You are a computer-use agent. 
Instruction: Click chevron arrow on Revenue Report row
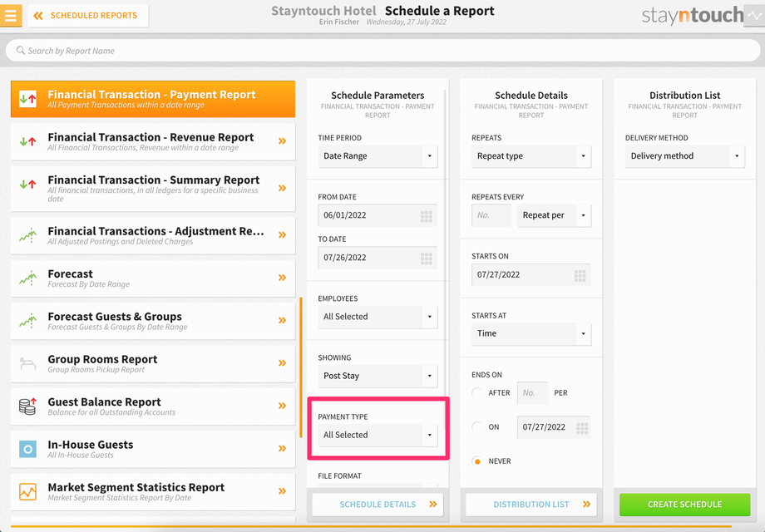point(282,141)
